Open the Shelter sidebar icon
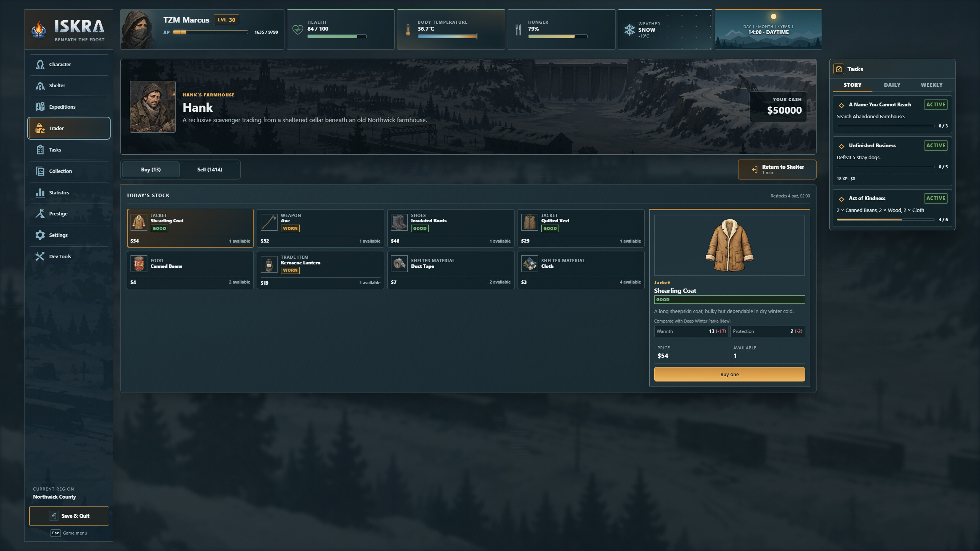Viewport: 980px width, 551px height. click(40, 86)
